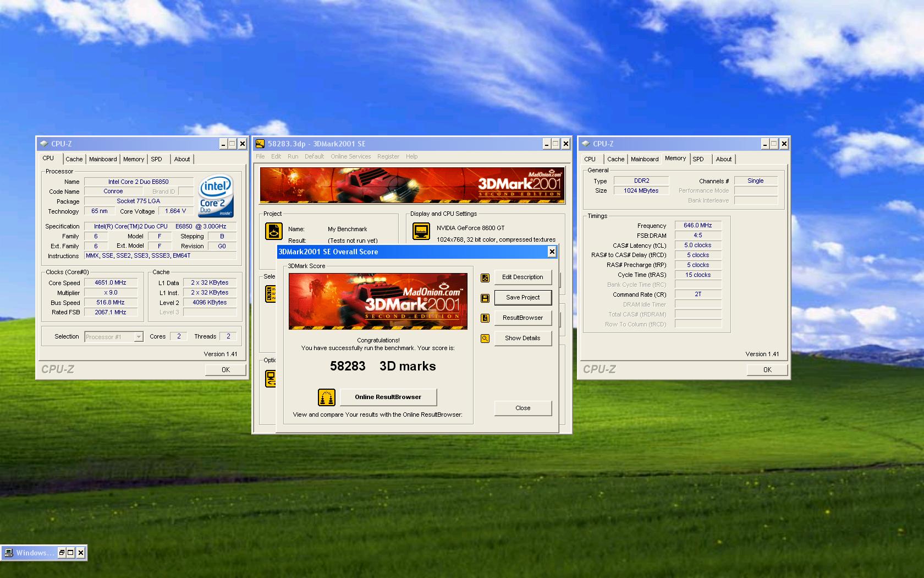Open the Register menu in 3DMark2001
The height and width of the screenshot is (578, 924).
[388, 156]
